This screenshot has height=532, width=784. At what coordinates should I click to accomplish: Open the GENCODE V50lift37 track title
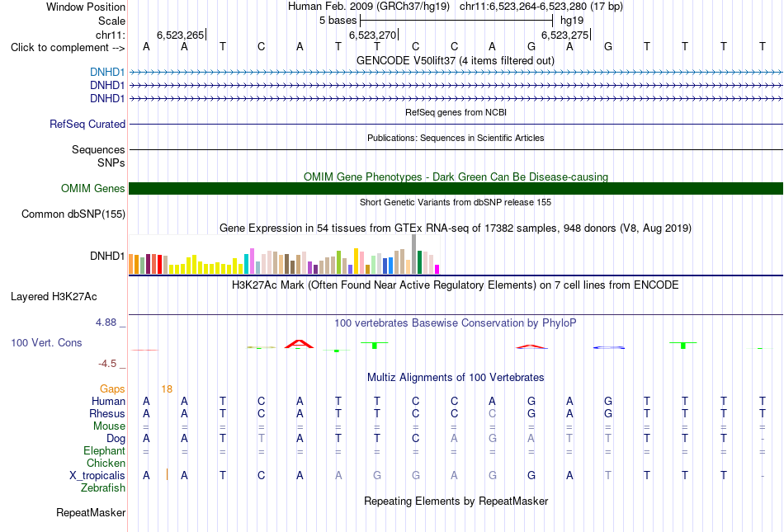456,60
